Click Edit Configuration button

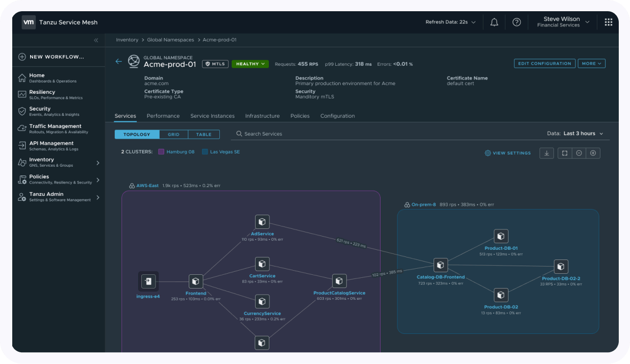tap(545, 64)
